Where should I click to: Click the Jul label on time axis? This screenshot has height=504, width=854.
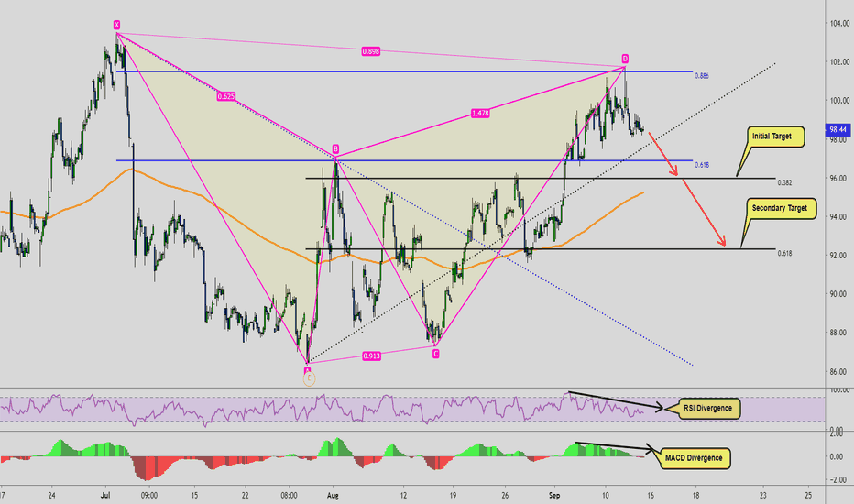pos(105,495)
